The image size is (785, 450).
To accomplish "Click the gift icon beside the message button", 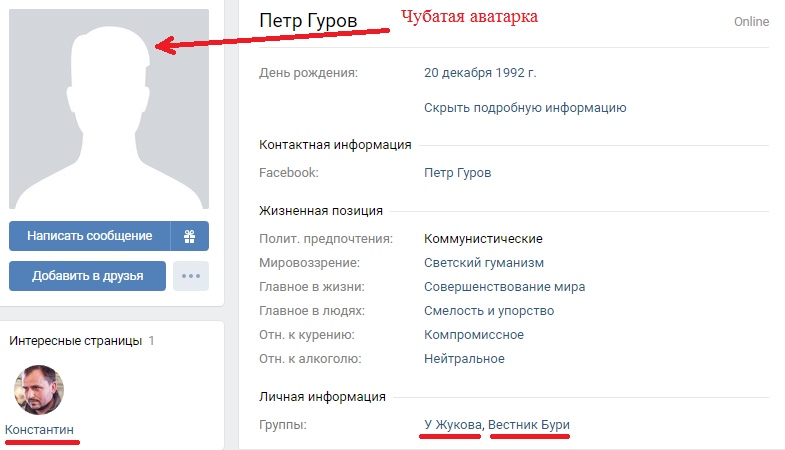I will click(x=190, y=236).
